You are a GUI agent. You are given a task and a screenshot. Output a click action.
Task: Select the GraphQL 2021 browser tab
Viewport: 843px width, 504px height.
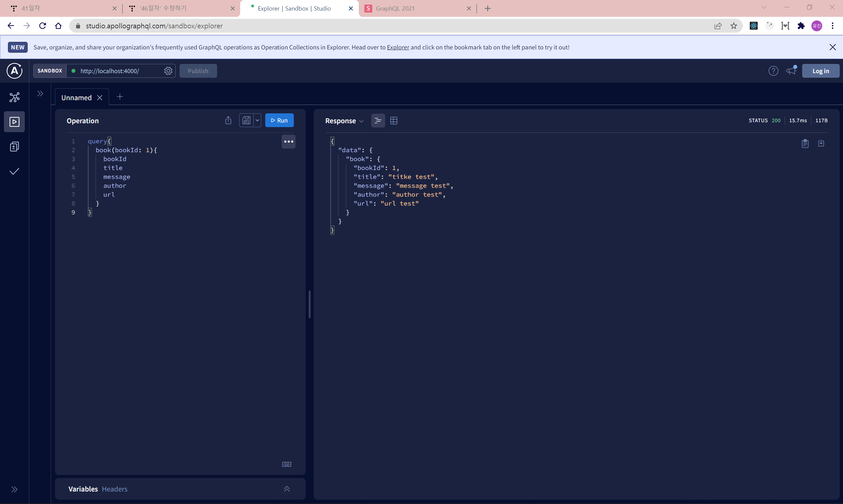pos(395,9)
